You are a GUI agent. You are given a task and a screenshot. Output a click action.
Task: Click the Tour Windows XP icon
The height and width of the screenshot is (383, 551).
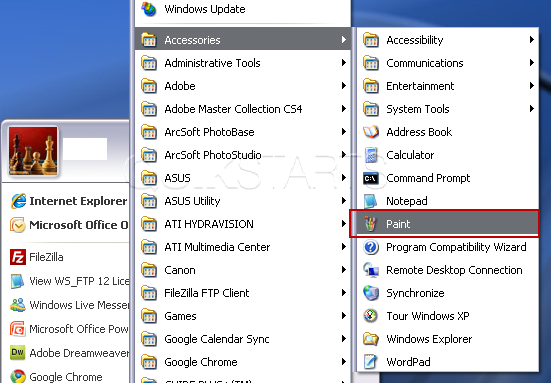point(371,316)
